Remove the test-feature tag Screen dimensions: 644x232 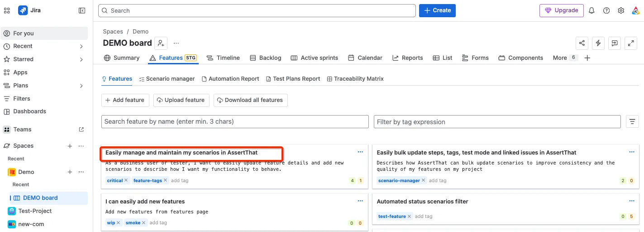point(410,216)
